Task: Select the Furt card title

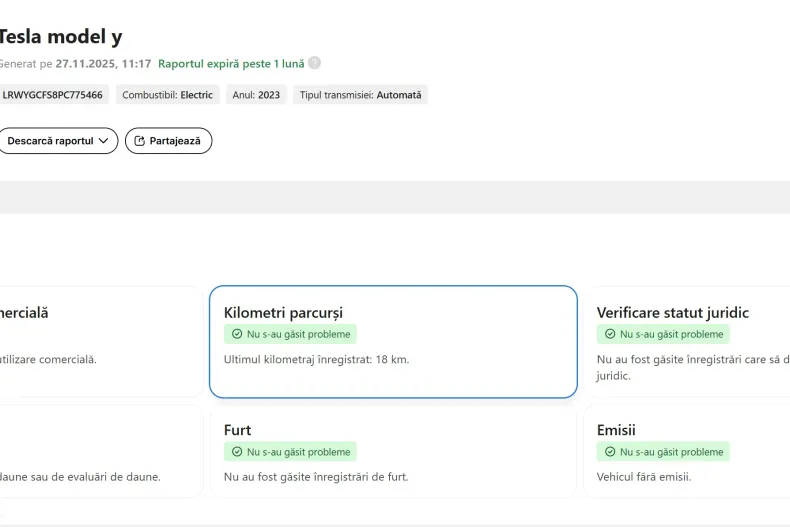Action: (237, 430)
